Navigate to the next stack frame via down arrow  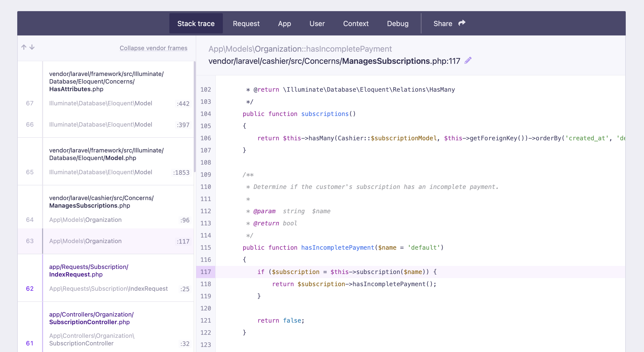tap(32, 47)
